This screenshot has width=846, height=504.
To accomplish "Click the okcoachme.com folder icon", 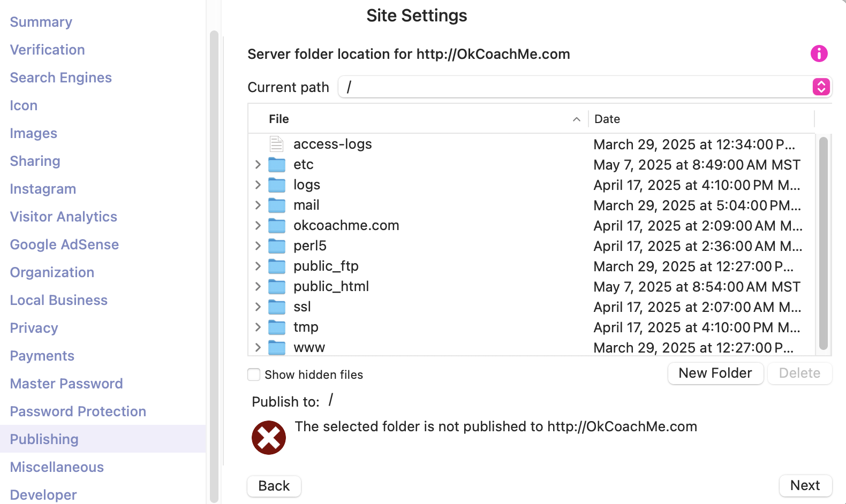I will pyautogui.click(x=277, y=226).
